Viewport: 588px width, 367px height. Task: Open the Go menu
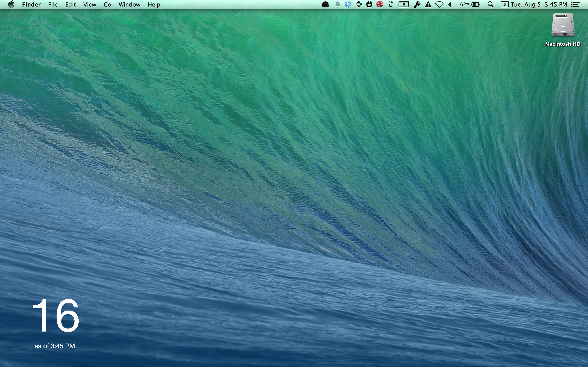[107, 4]
